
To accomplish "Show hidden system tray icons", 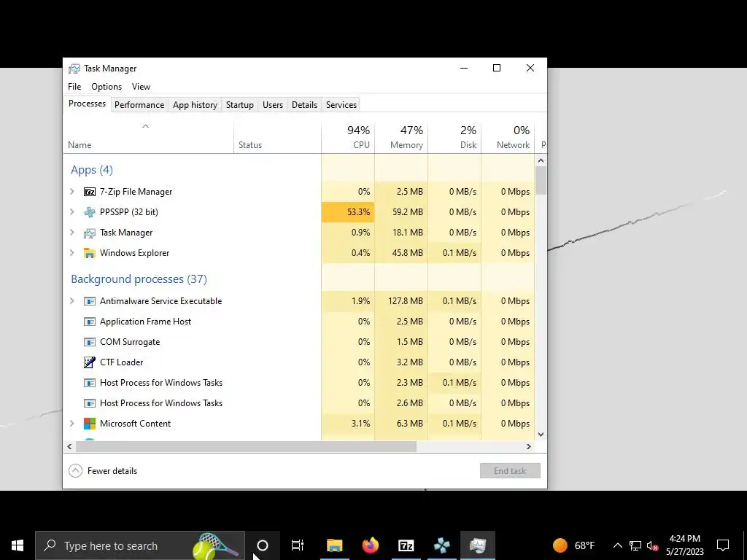I will [x=617, y=545].
